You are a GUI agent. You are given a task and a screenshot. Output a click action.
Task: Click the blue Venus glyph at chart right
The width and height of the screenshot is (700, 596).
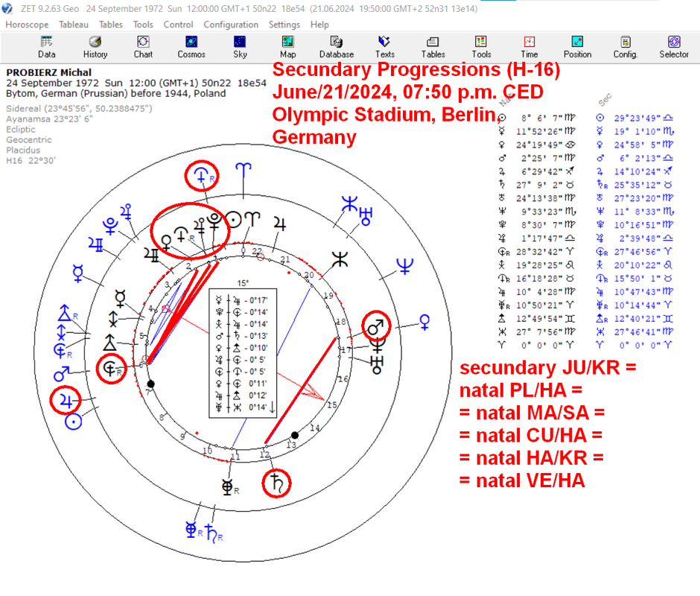424,321
